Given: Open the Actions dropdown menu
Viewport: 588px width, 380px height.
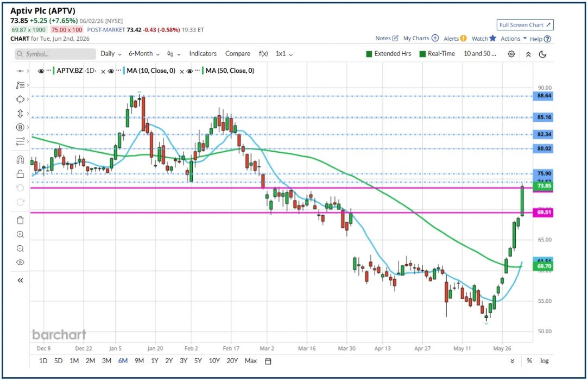Looking at the screenshot, I should coord(514,38).
